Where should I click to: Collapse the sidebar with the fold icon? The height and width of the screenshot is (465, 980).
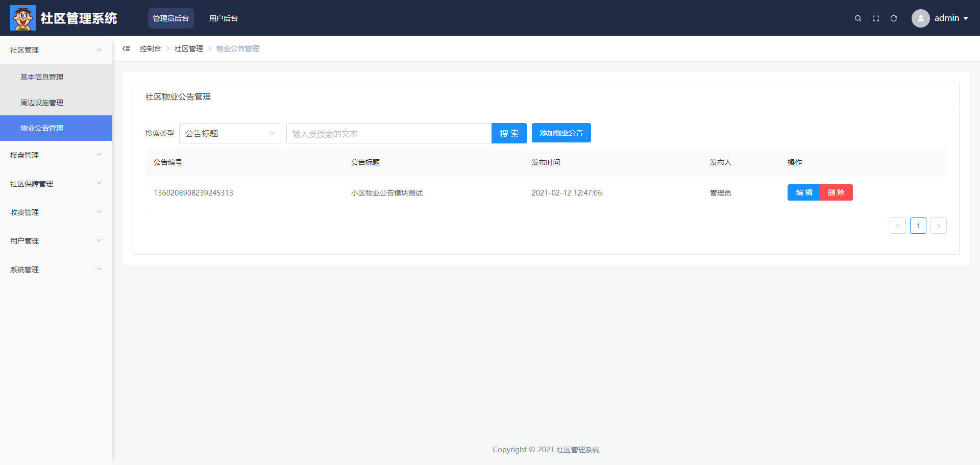126,48
